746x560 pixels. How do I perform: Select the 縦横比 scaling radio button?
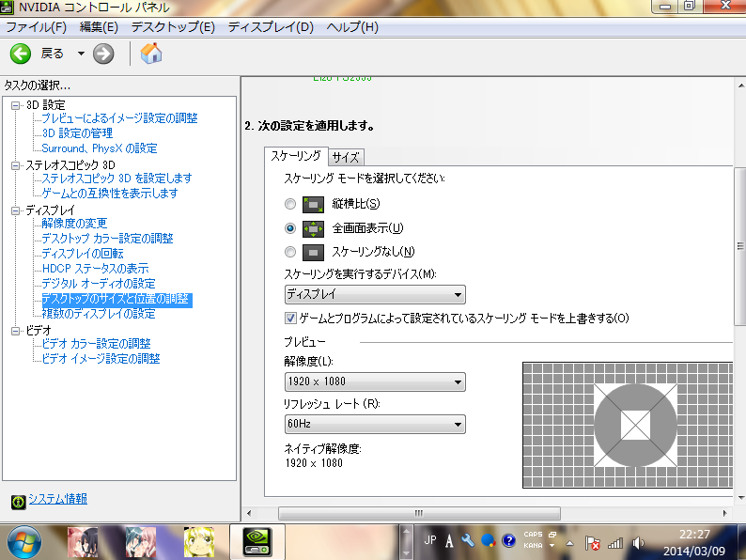(290, 204)
